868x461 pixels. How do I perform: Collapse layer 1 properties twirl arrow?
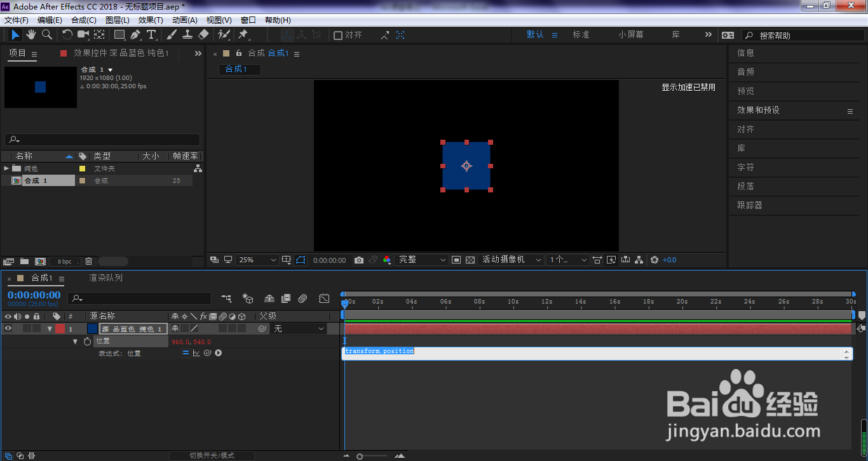click(50, 329)
